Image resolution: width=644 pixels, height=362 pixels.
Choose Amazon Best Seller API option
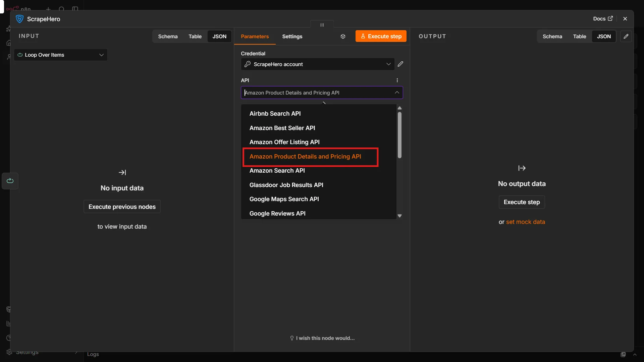(319, 128)
